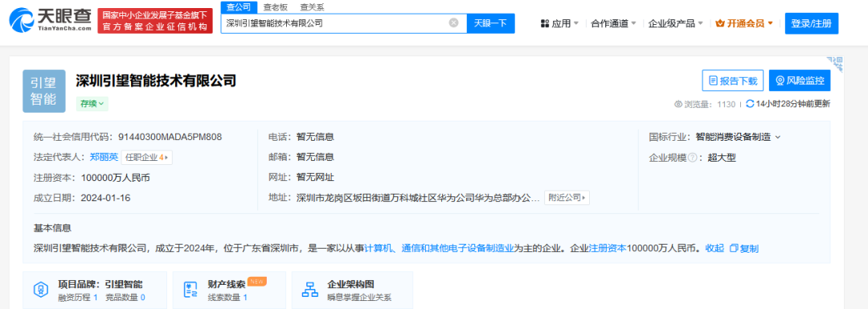868x309 pixels.
Task: Open the 项目品牌: 引望智能 card
Action: click(x=95, y=290)
